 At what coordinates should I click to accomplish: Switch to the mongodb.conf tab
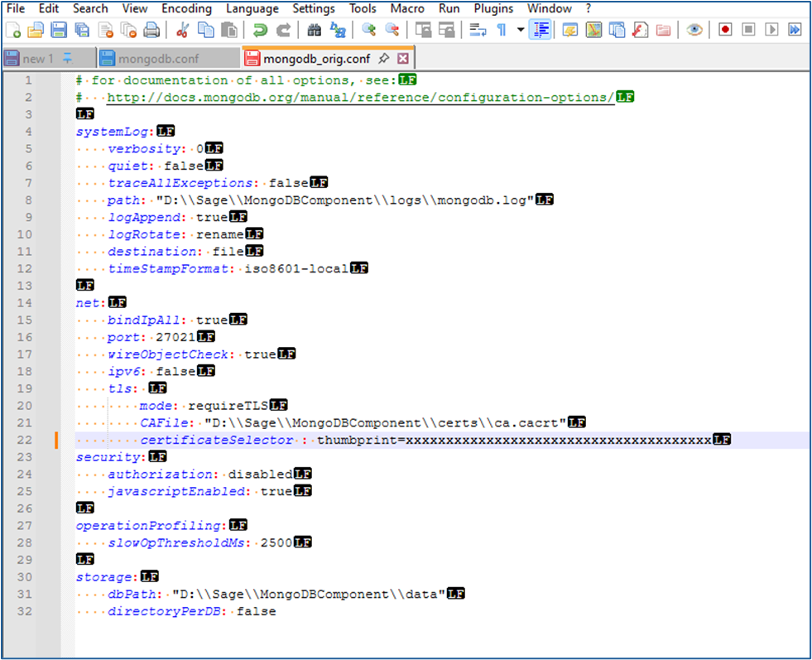(157, 59)
